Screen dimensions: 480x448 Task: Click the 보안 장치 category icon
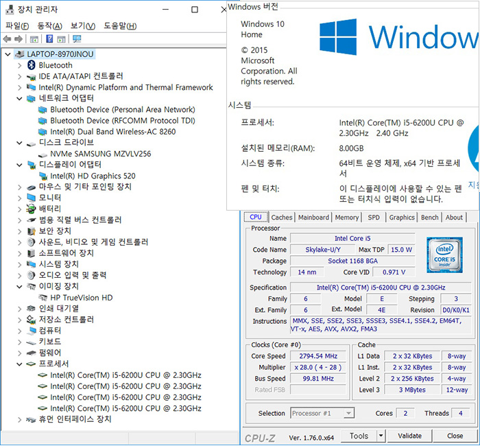[32, 231]
